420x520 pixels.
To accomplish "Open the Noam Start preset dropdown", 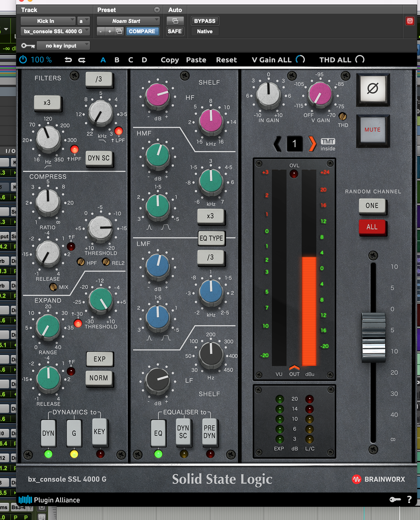I will click(128, 21).
